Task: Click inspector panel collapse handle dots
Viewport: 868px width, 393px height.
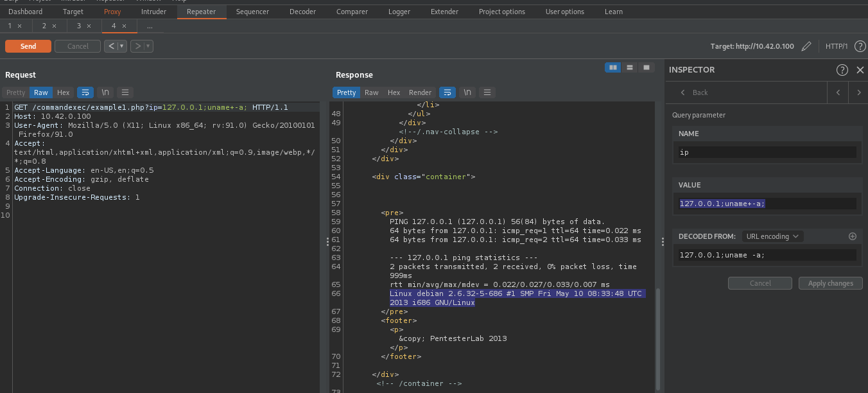Action: tap(663, 241)
